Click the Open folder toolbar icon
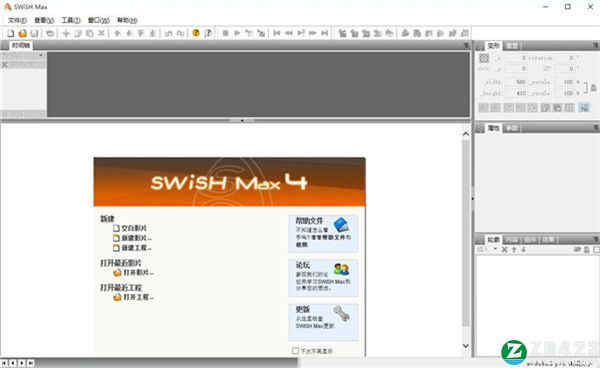600x368 pixels. (23, 34)
